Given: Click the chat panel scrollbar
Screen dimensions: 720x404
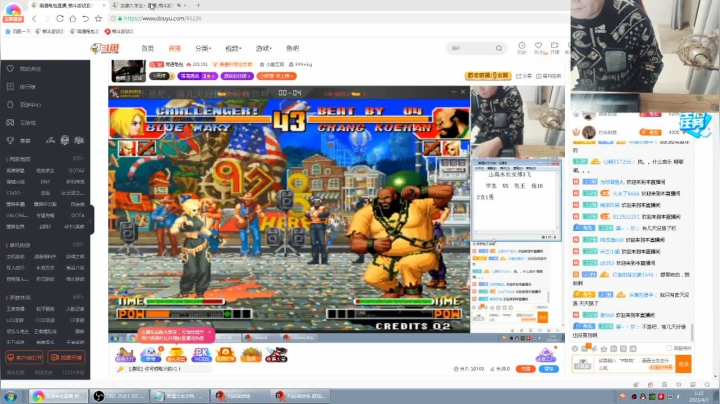Looking at the screenshot, I should (x=692, y=331).
